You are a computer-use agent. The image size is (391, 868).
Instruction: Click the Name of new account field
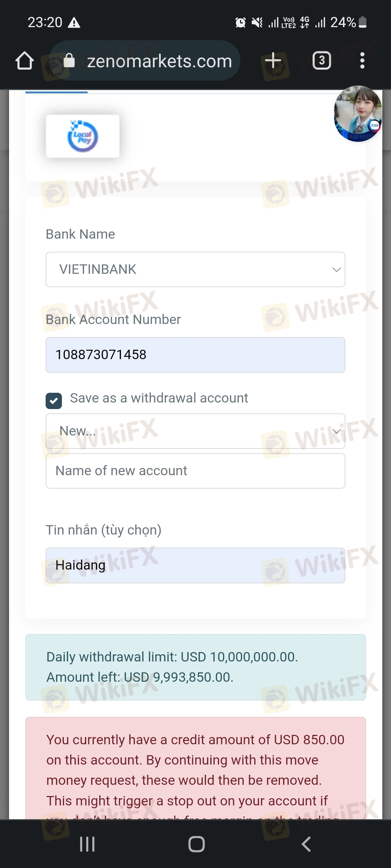pyautogui.click(x=195, y=471)
